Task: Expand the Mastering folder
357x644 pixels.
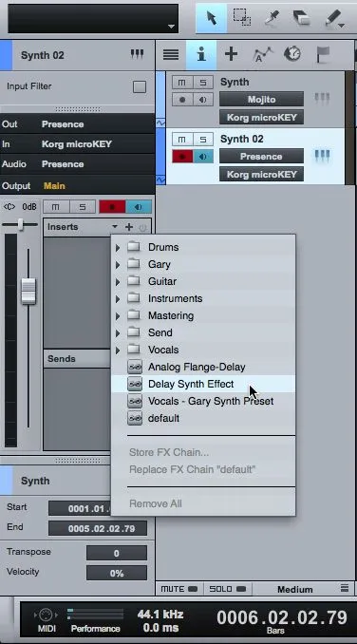Action: pyautogui.click(x=118, y=316)
